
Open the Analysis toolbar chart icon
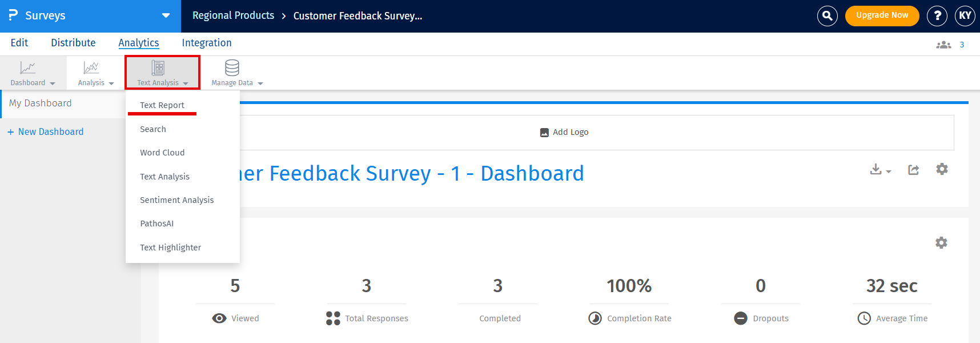pos(91,67)
